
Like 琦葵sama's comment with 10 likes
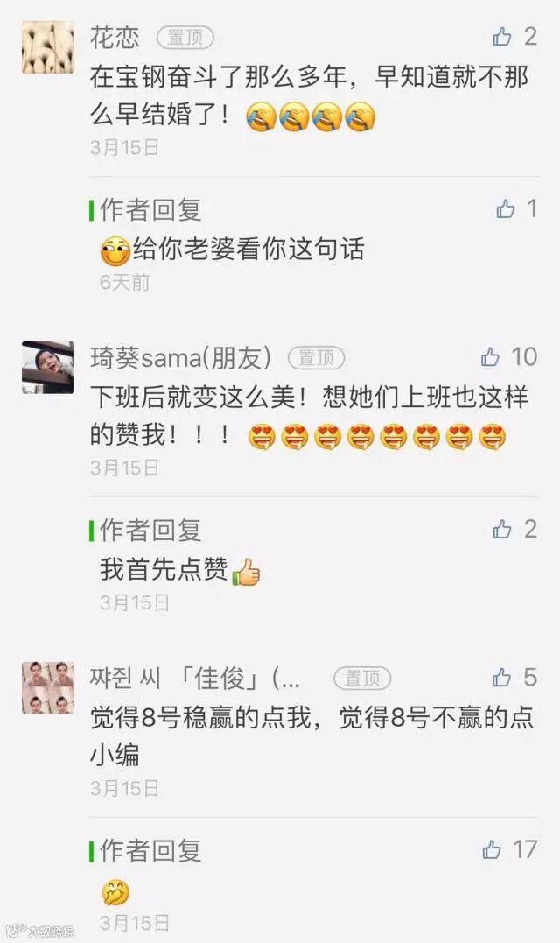490,357
